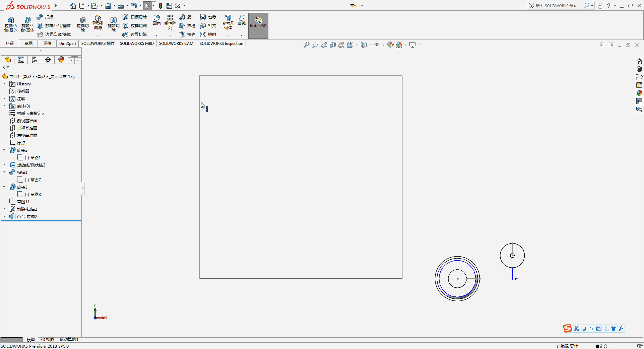The width and height of the screenshot is (644, 349).
Task: Click the Revolved Cut (旋转切除) tool
Action: pyautogui.click(x=113, y=24)
